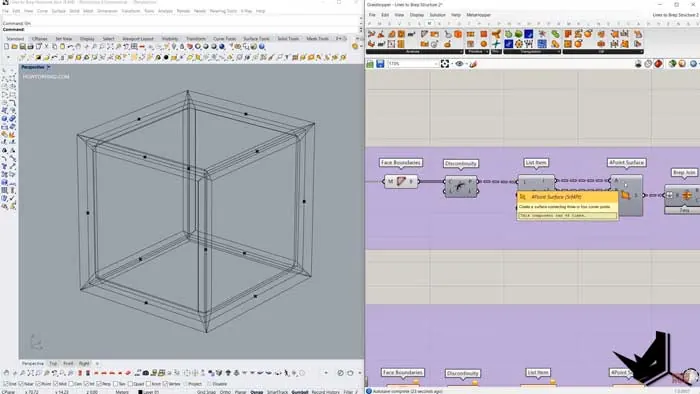Viewport: 700px width, 394px height.
Task: Open the Lines to Brep Structure 2 document dropdown
Action: coord(675,15)
